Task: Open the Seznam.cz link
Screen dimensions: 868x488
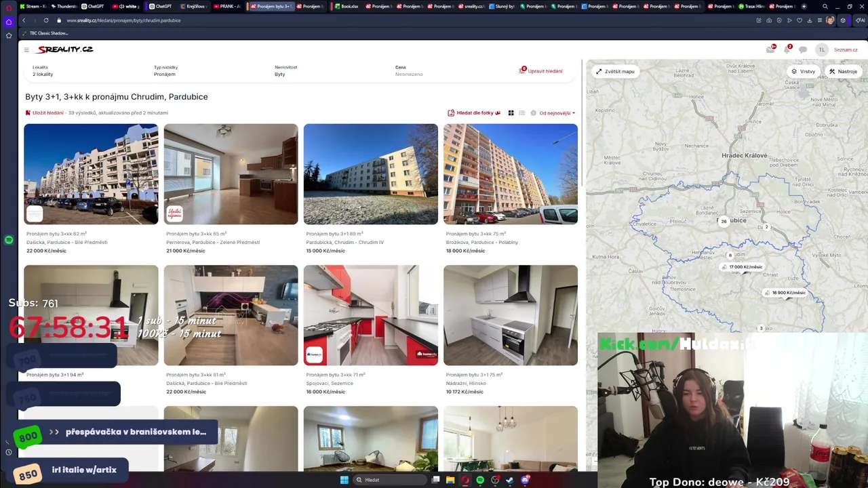Action: point(846,49)
